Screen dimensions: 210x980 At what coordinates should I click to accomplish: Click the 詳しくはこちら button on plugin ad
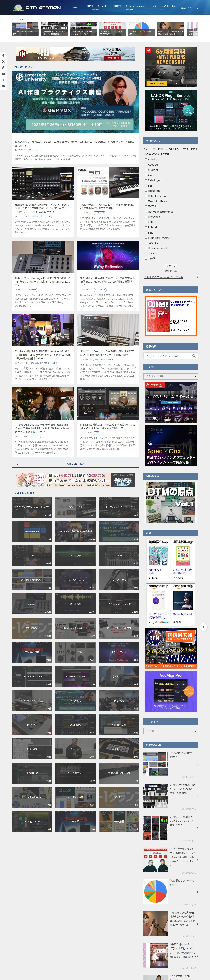pos(157,83)
